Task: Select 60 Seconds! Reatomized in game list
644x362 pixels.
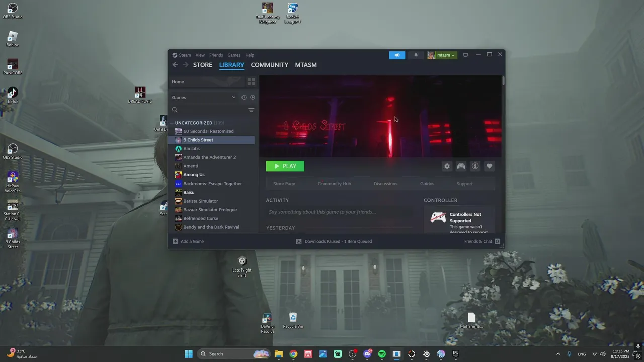Action: pyautogui.click(x=211, y=131)
